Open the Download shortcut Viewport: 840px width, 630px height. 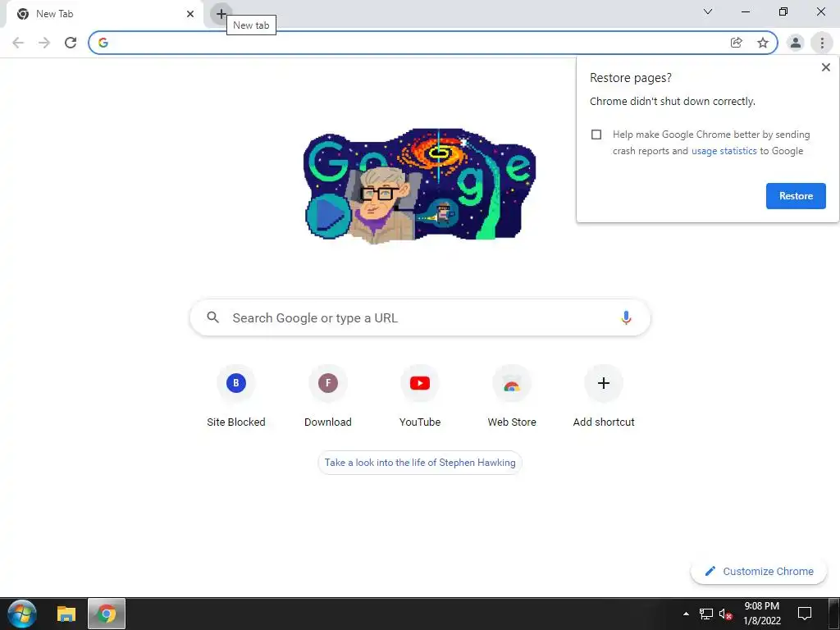point(328,395)
